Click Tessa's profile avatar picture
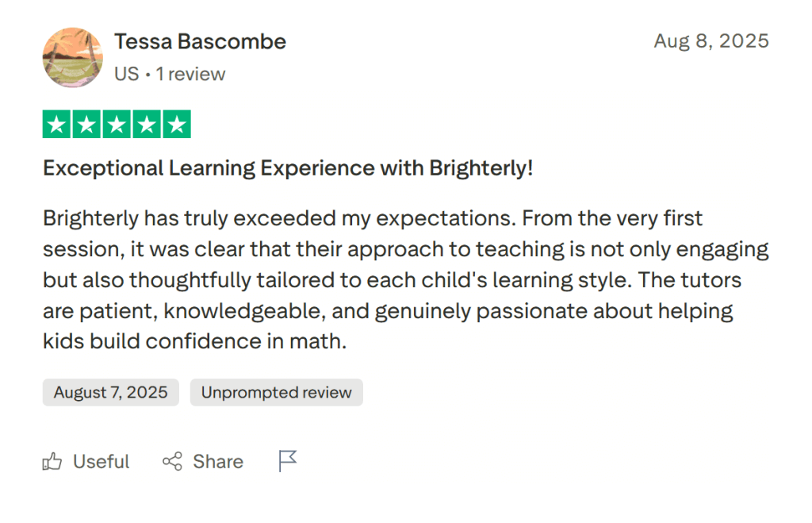 click(72, 58)
